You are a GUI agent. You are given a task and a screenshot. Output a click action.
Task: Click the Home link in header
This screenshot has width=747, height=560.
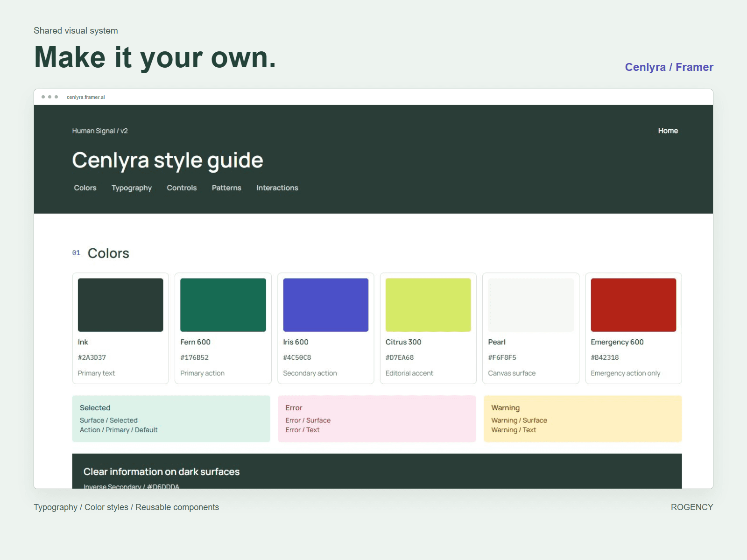click(x=668, y=131)
